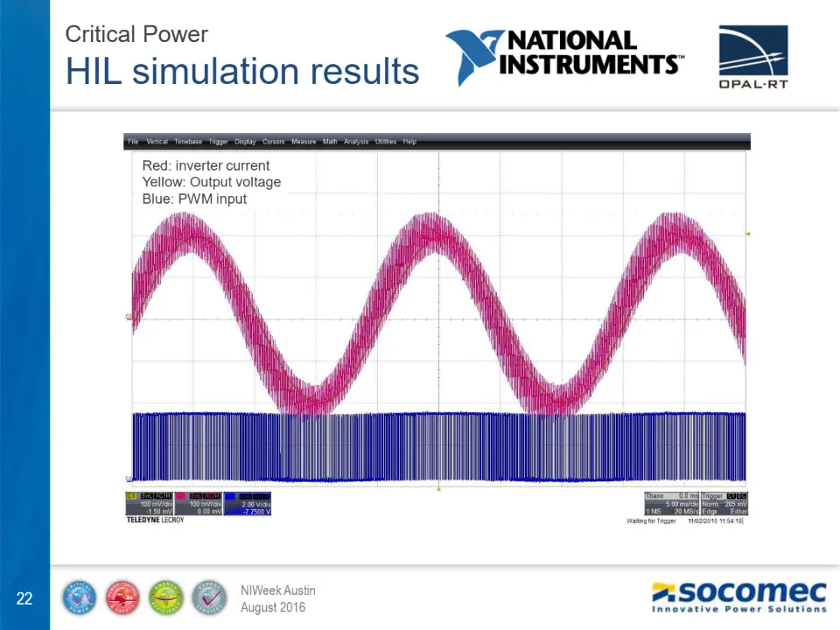Click slide number 22

click(24, 598)
